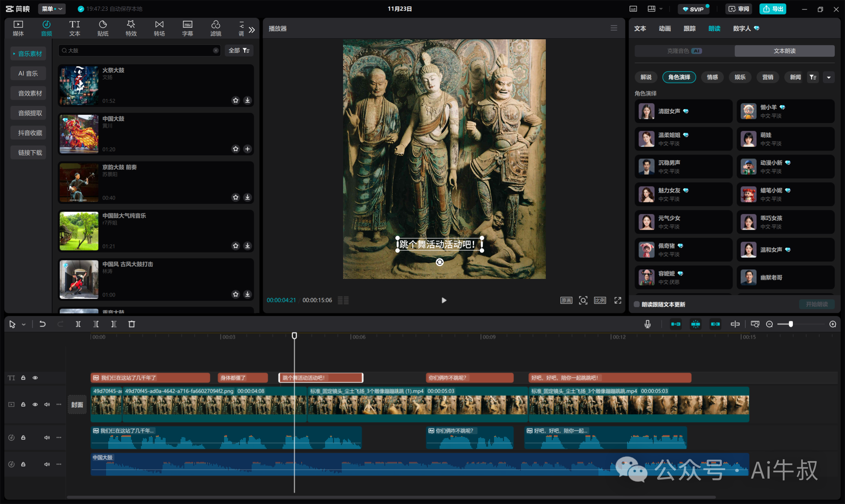This screenshot has width=845, height=504.
Task: Delete selected clip with trash icon
Action: coord(131,324)
